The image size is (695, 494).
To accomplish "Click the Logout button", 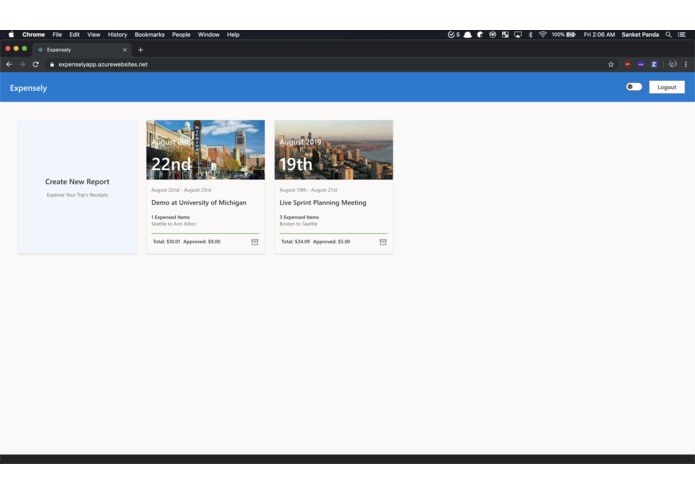I will (667, 87).
